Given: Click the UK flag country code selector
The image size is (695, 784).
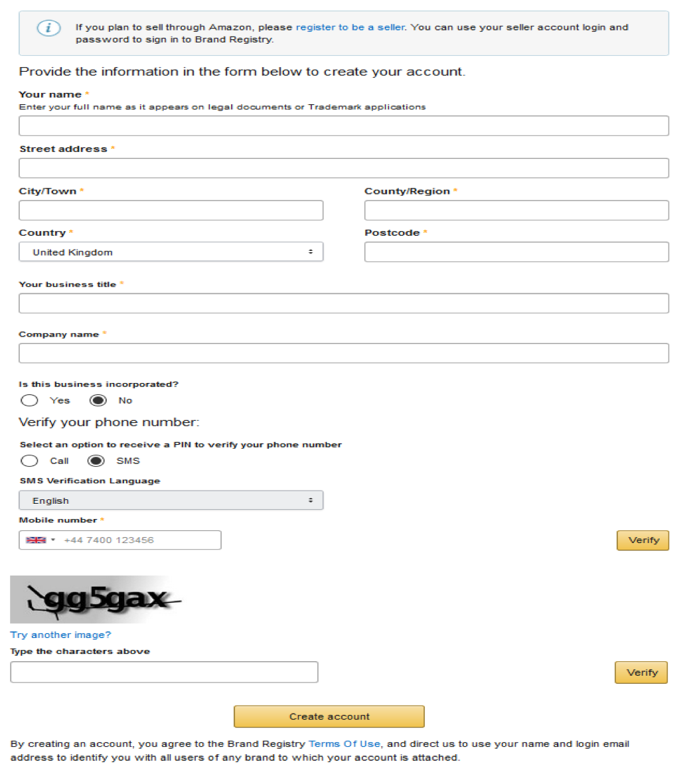Looking at the screenshot, I should click(40, 540).
